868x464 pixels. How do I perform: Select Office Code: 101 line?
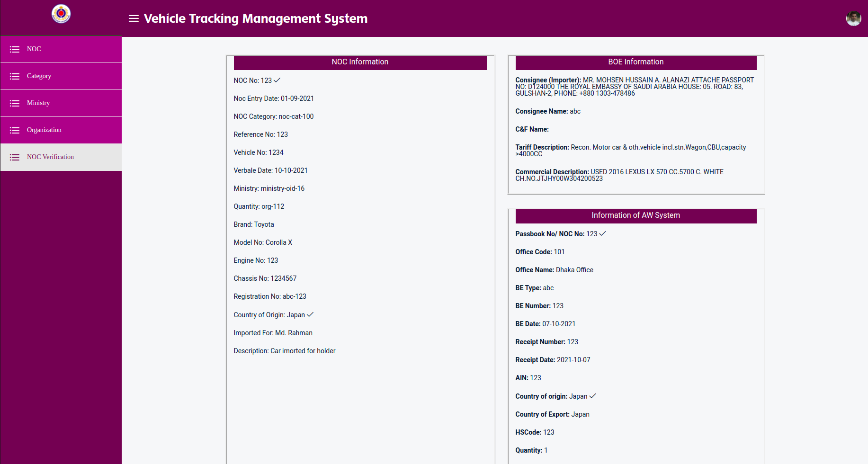click(540, 252)
